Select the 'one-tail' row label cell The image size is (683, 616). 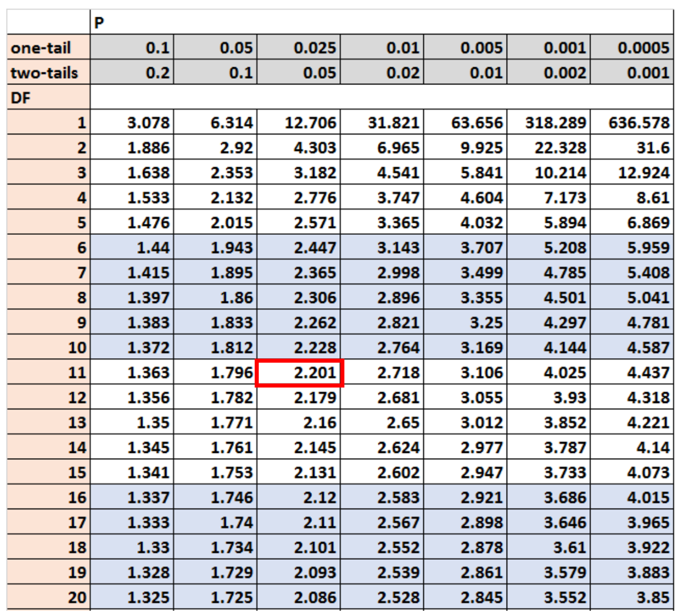pos(49,47)
